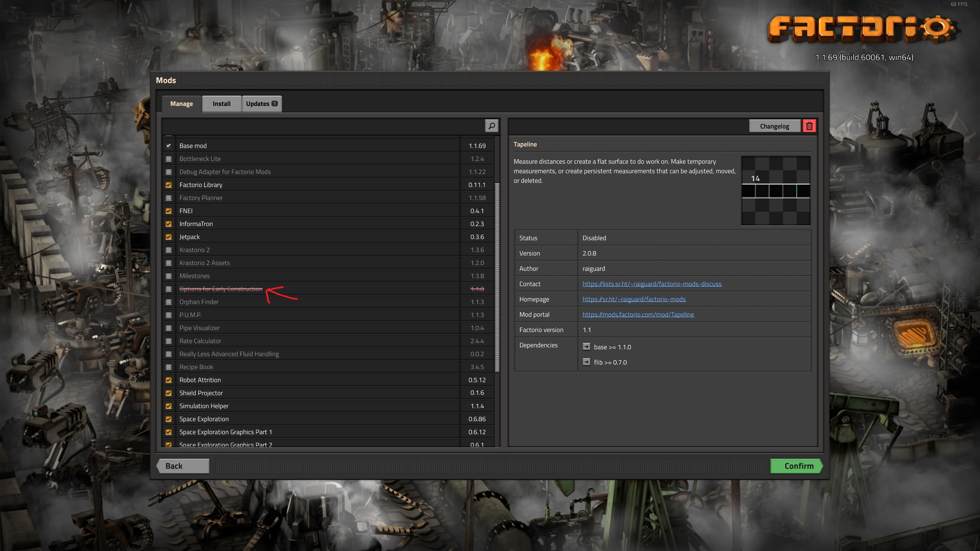Open the Install tab

pyautogui.click(x=222, y=104)
